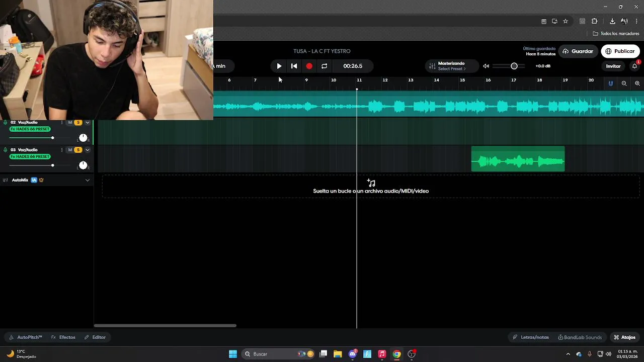Open the Efectos tab
The width and height of the screenshot is (644, 362).
(x=63, y=337)
